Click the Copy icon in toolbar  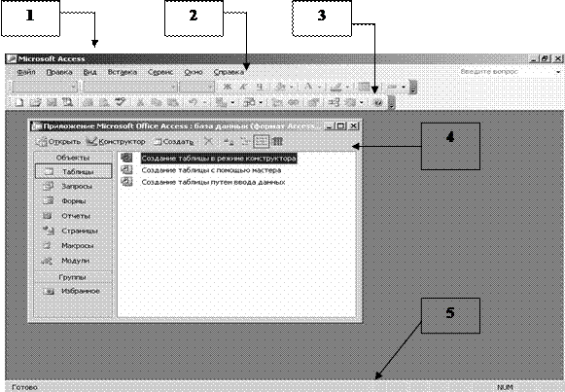tap(158, 103)
